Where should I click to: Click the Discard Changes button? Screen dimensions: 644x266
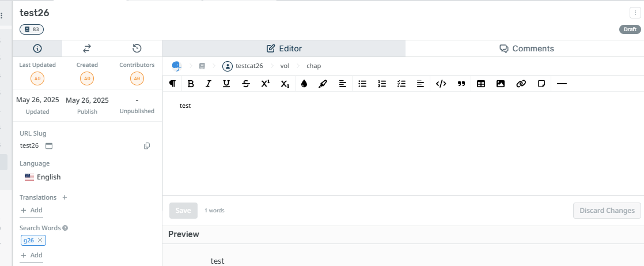(607, 211)
